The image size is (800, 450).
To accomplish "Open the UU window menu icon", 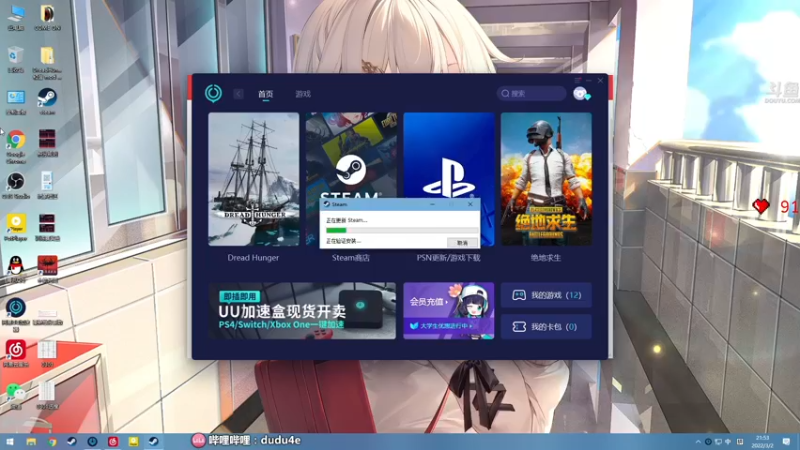I will (x=578, y=81).
